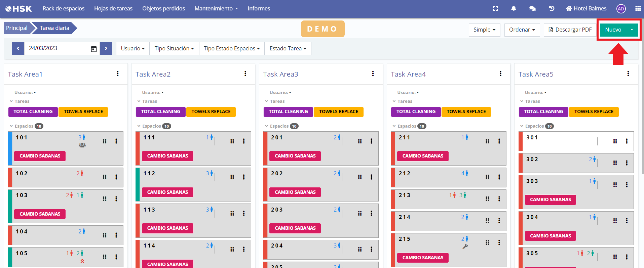Viewport: 644px width, 268px height.
Task: Click the green Nuevo button
Action: [613, 30]
